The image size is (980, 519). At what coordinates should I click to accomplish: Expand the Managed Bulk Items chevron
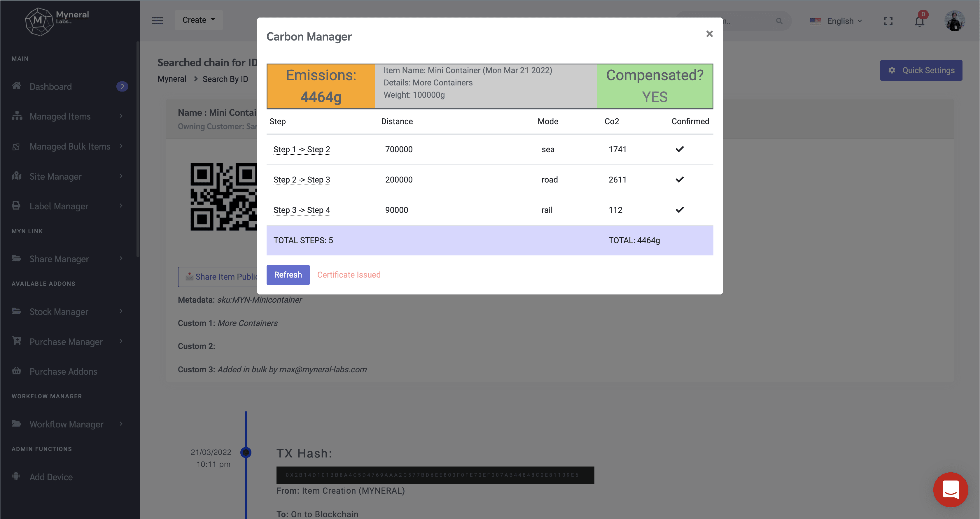click(x=121, y=145)
